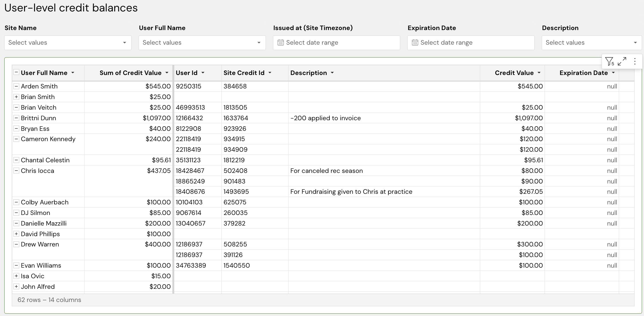Select the $437.05 sum for Chris Iocca
This screenshot has height=316, width=644.
[x=129, y=171]
